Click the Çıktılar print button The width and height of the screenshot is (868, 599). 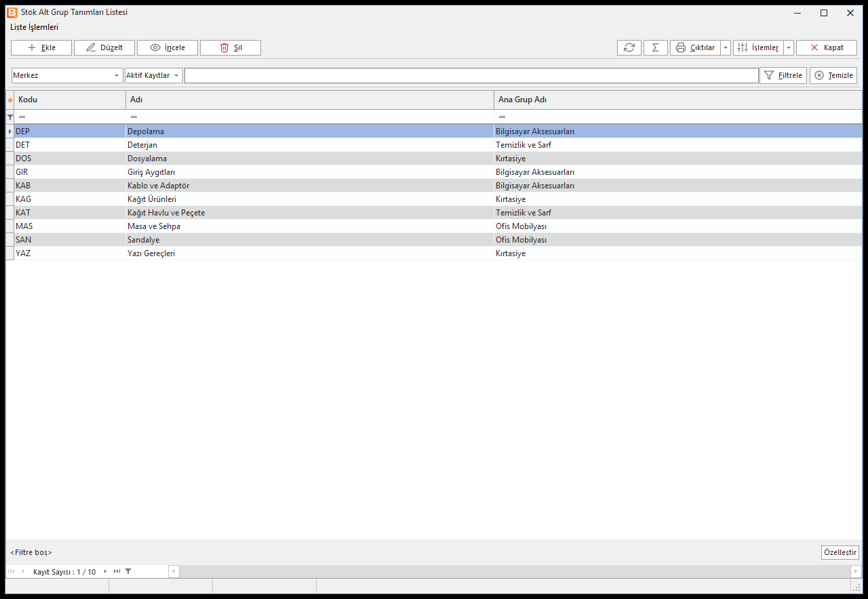tap(695, 47)
